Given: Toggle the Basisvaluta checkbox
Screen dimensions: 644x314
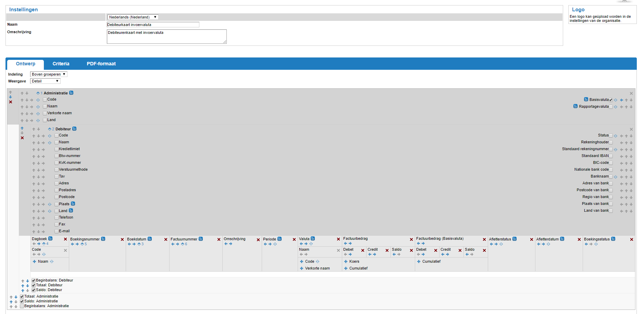Looking at the screenshot, I should 611,100.
